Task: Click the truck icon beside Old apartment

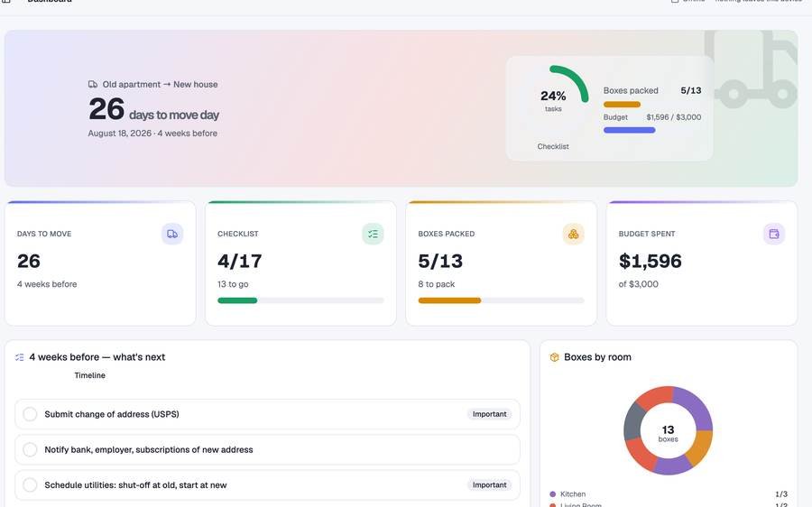Action: tap(93, 84)
